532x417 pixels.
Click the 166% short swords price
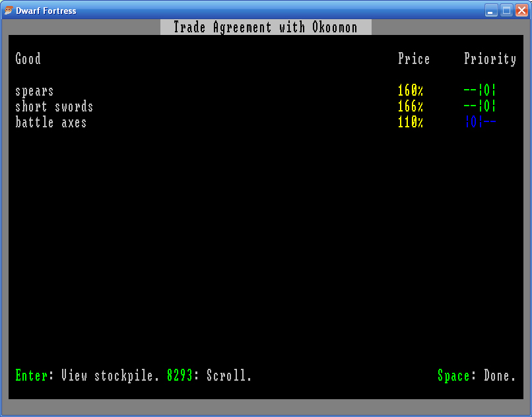tap(411, 106)
